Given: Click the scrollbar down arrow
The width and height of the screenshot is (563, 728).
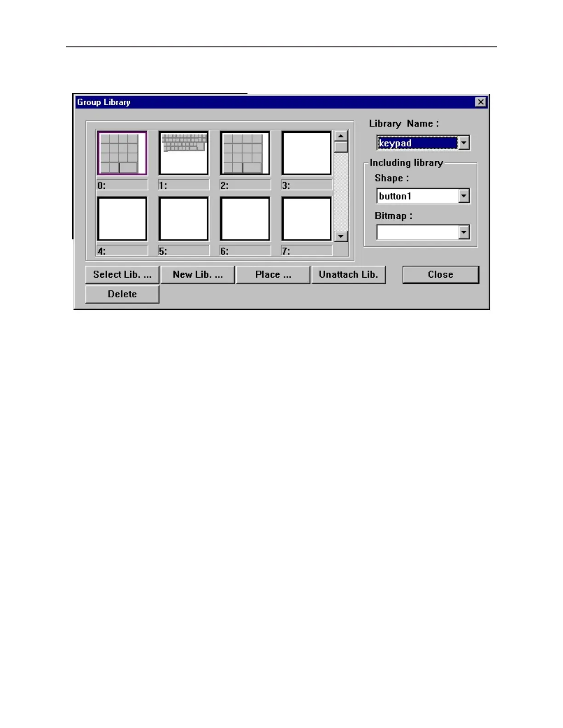Looking at the screenshot, I should pyautogui.click(x=341, y=236).
